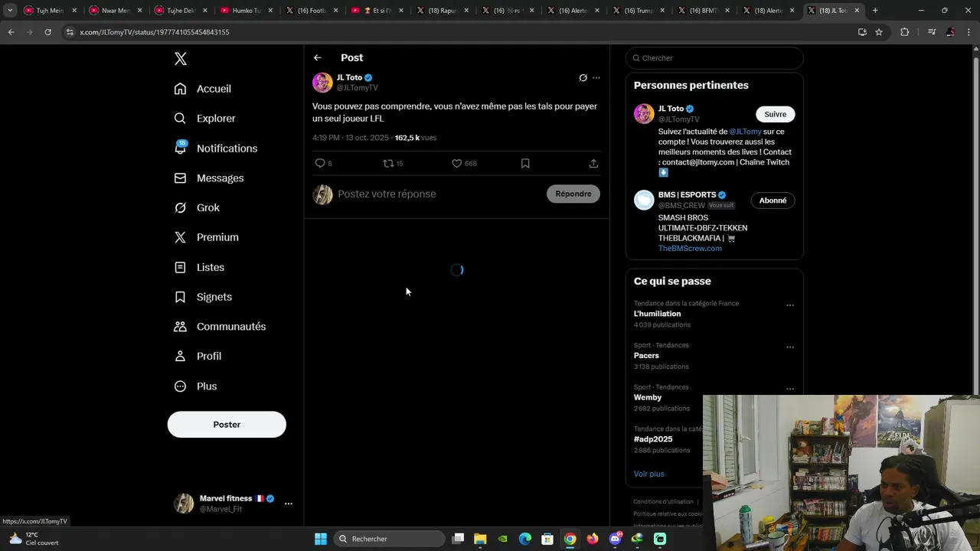Open options for Pacers trend

tap(790, 347)
